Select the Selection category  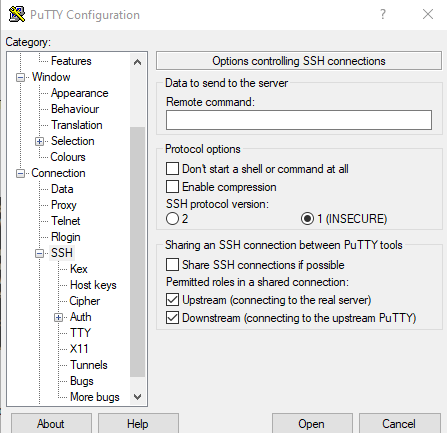(73, 141)
